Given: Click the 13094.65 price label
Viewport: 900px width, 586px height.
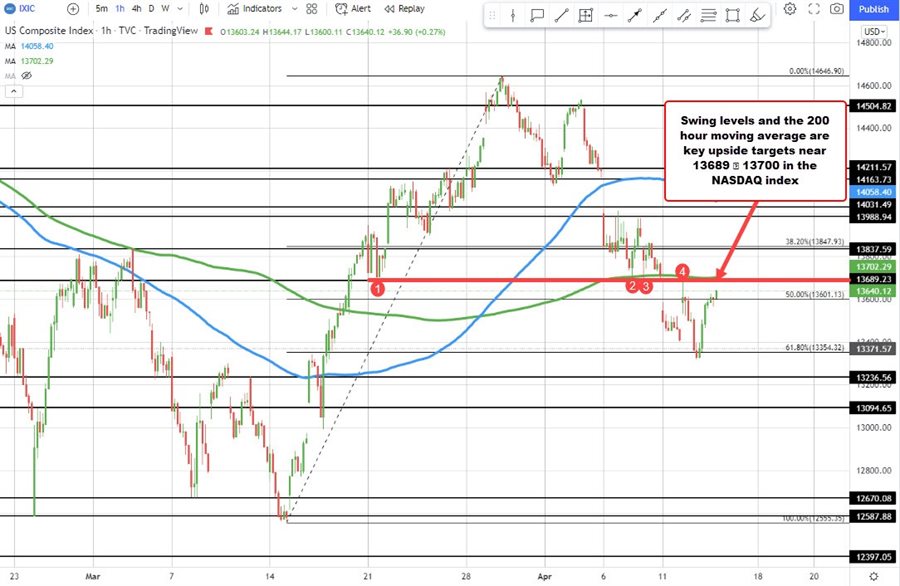Looking at the screenshot, I should pos(874,408).
